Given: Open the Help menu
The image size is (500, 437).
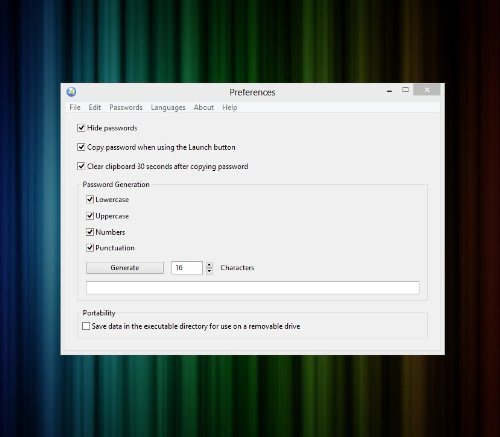Looking at the screenshot, I should [x=230, y=107].
